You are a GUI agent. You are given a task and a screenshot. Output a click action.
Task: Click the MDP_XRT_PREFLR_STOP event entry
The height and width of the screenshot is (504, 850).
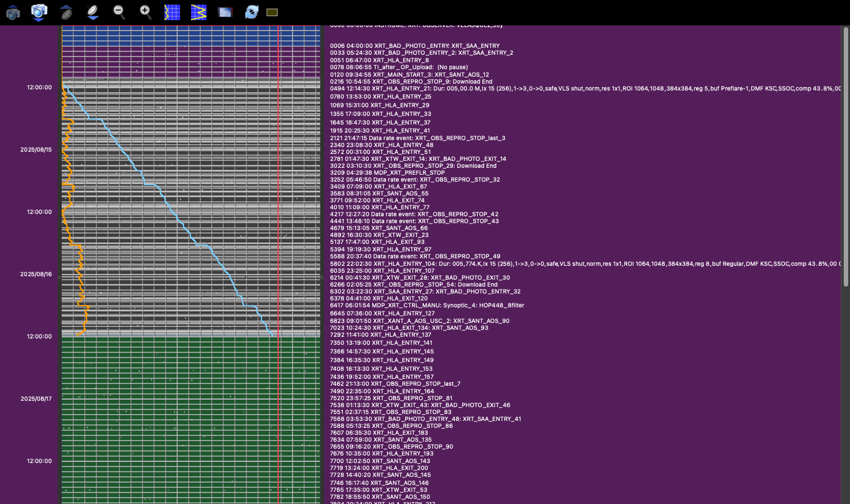click(x=387, y=172)
